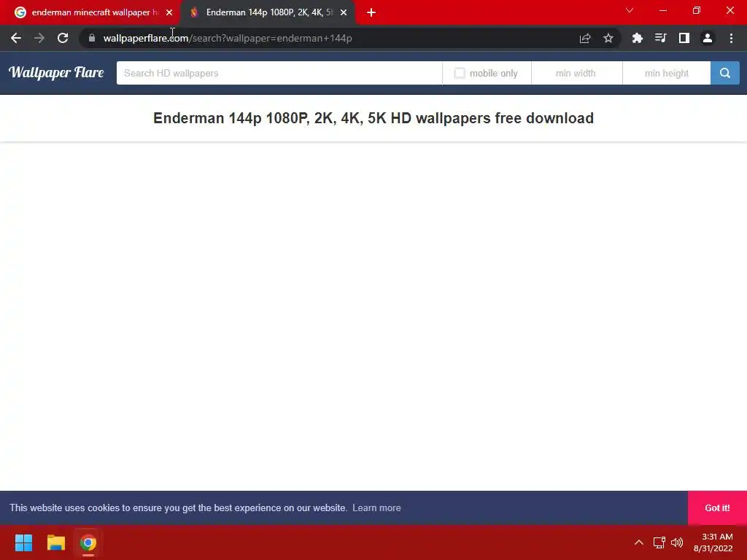Open the Chrome profile avatar
The width and height of the screenshot is (747, 560).
(708, 38)
